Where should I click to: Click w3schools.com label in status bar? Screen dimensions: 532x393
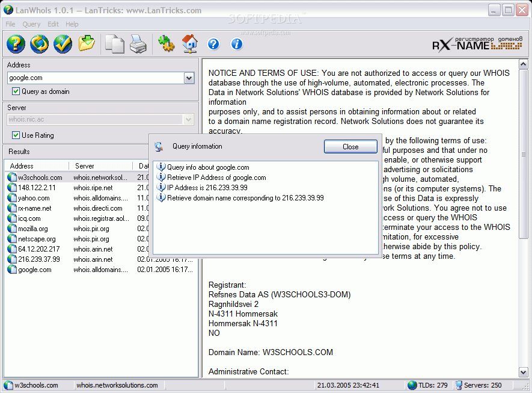(x=36, y=385)
